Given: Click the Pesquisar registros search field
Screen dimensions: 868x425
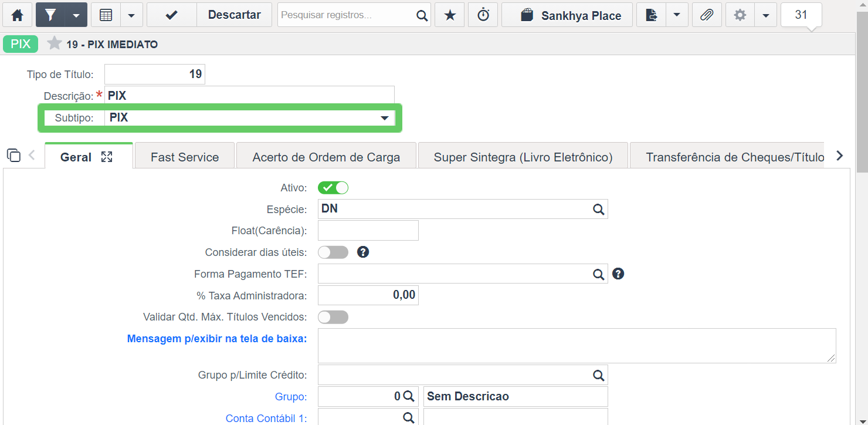Looking at the screenshot, I should click(x=347, y=15).
